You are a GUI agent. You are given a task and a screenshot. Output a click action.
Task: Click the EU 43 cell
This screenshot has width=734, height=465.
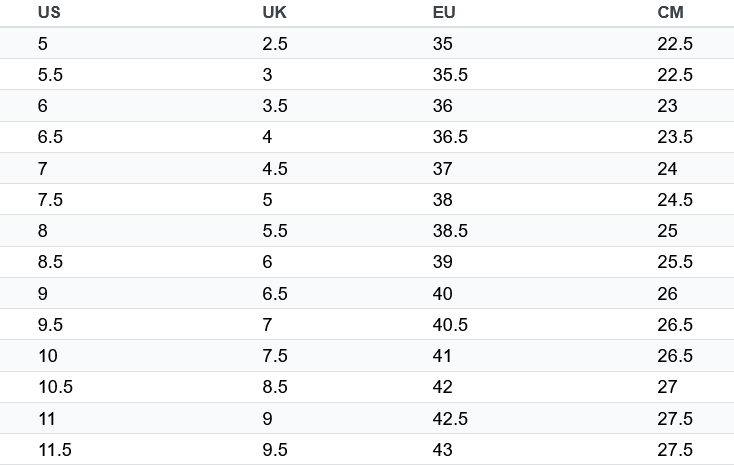tap(443, 450)
